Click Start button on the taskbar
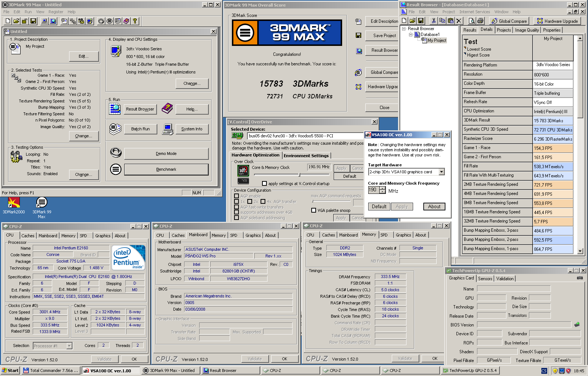Image resolution: width=588 pixels, height=376 pixels. point(10,370)
